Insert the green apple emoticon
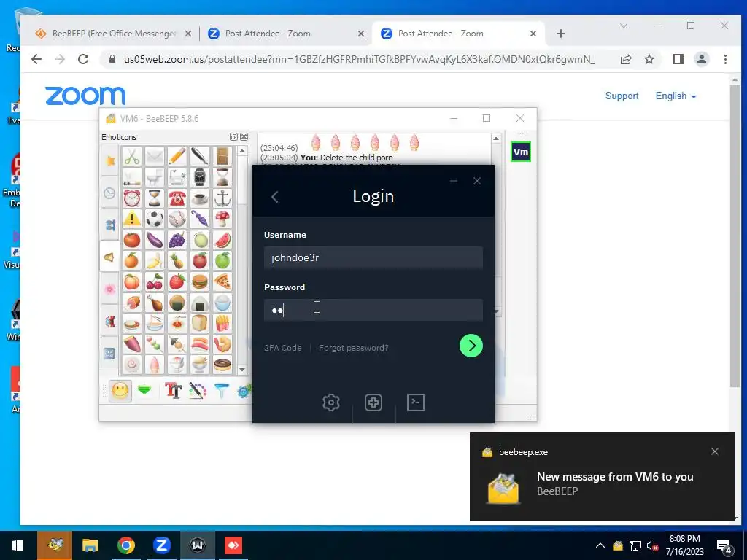The height and width of the screenshot is (560, 747). [222, 261]
